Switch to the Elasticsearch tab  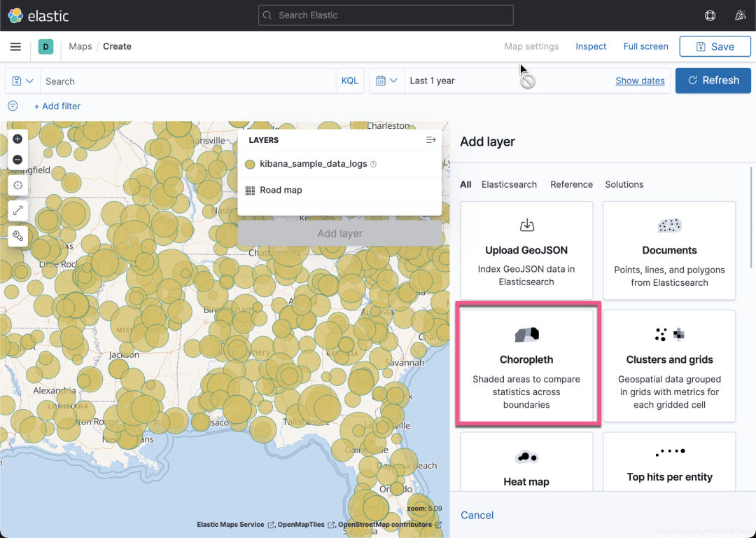tap(509, 184)
